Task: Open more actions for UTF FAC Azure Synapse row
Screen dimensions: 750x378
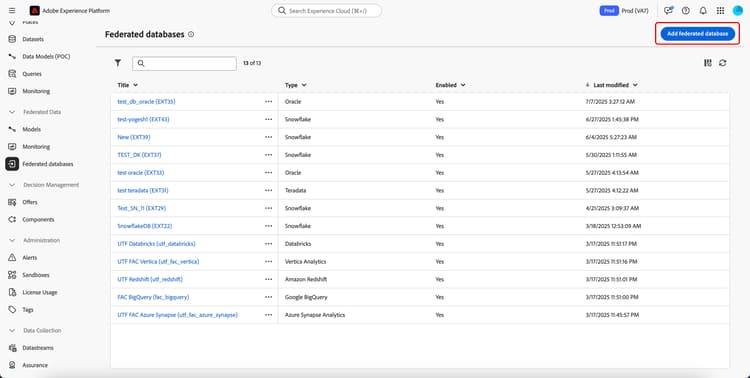Action: tap(268, 315)
